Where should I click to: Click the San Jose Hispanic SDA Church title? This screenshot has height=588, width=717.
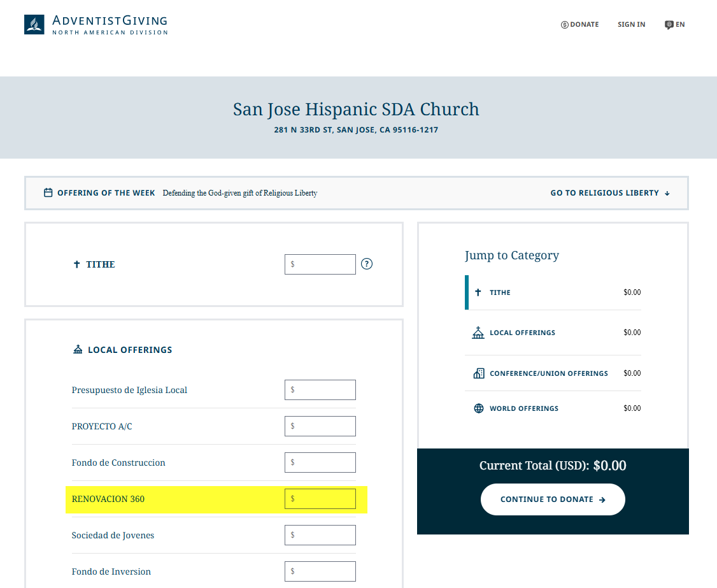[356, 110]
